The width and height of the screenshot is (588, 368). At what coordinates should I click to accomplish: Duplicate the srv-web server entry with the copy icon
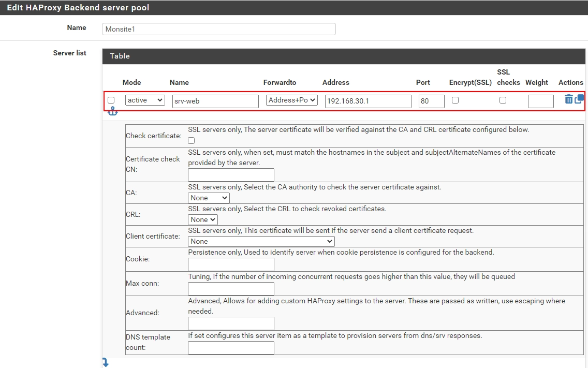coord(579,99)
